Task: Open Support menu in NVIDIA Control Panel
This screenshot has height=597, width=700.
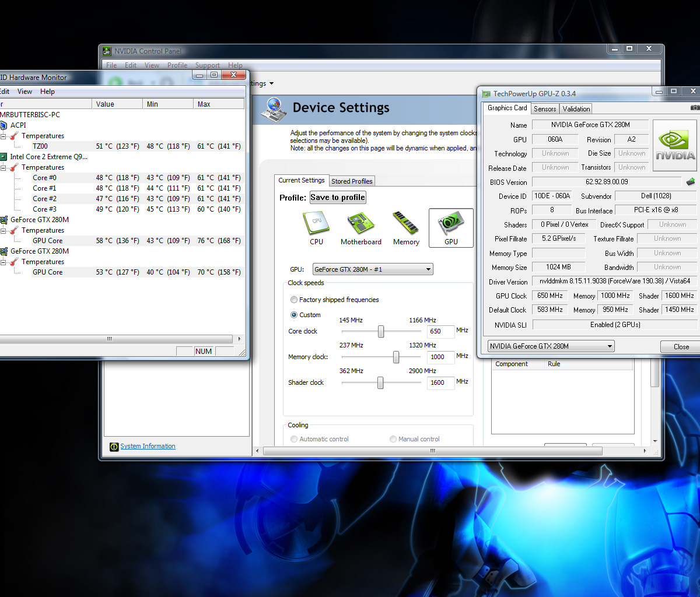Action: [208, 65]
